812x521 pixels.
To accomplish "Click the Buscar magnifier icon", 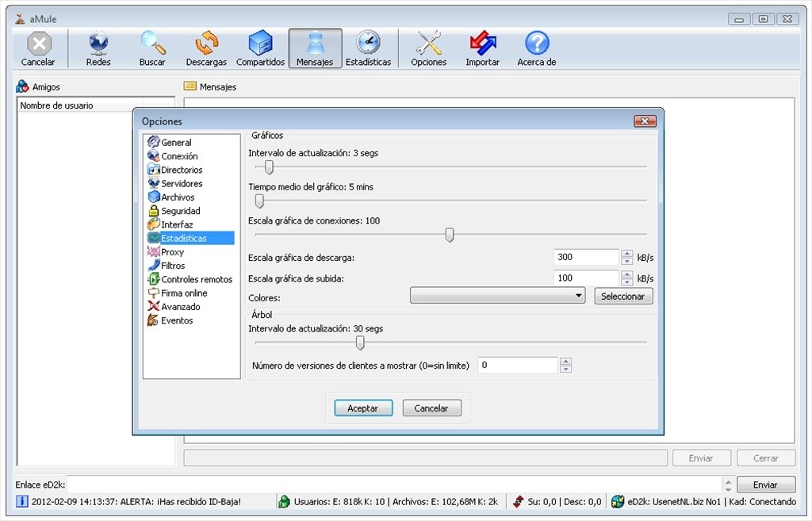I will pos(152,48).
